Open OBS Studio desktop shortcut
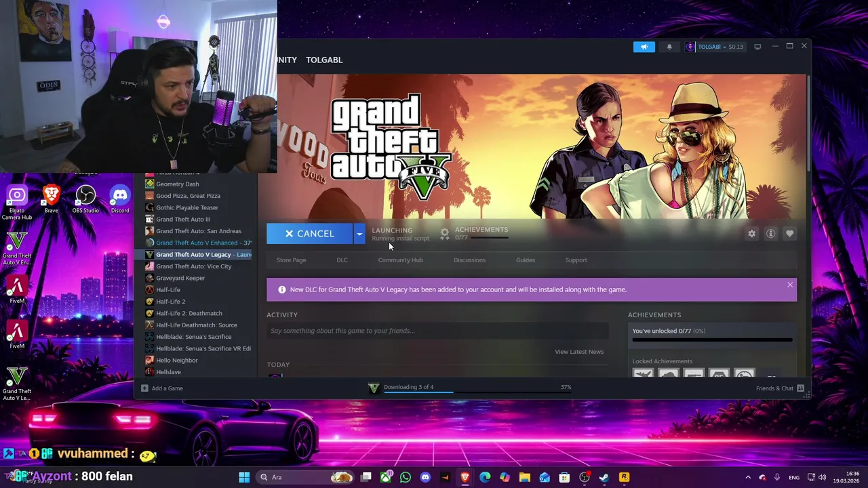This screenshot has height=488, width=868. [x=85, y=200]
